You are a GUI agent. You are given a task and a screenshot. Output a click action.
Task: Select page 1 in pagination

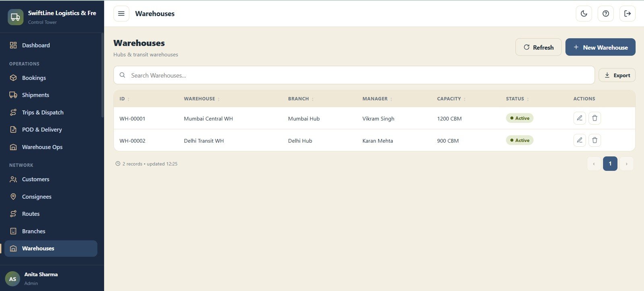pyautogui.click(x=610, y=164)
